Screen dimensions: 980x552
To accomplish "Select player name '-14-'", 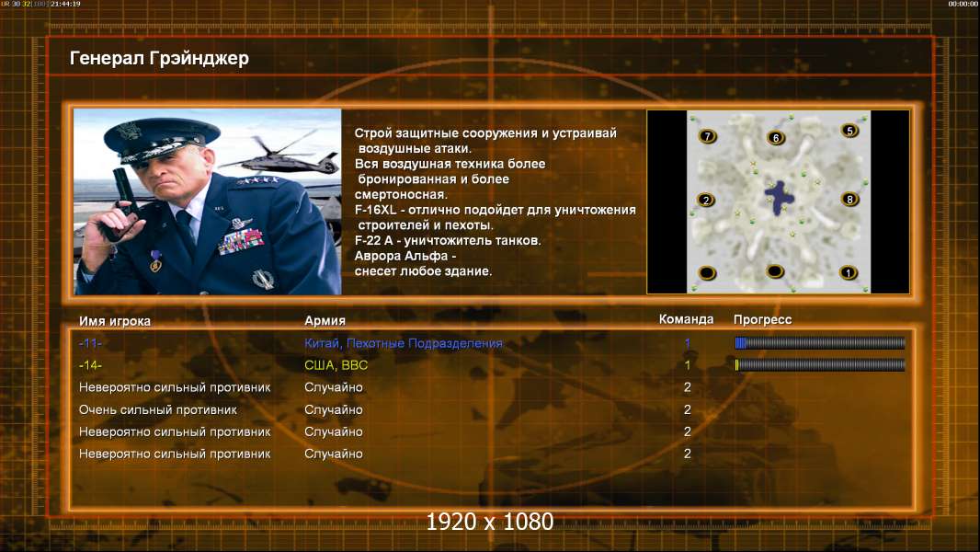I will pyautogui.click(x=91, y=365).
